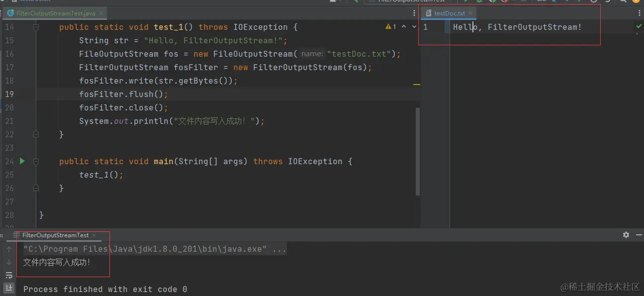The height and width of the screenshot is (296, 644).
Task: Click the yellow warning stripe on the editor scrollbar
Action: 417,85
